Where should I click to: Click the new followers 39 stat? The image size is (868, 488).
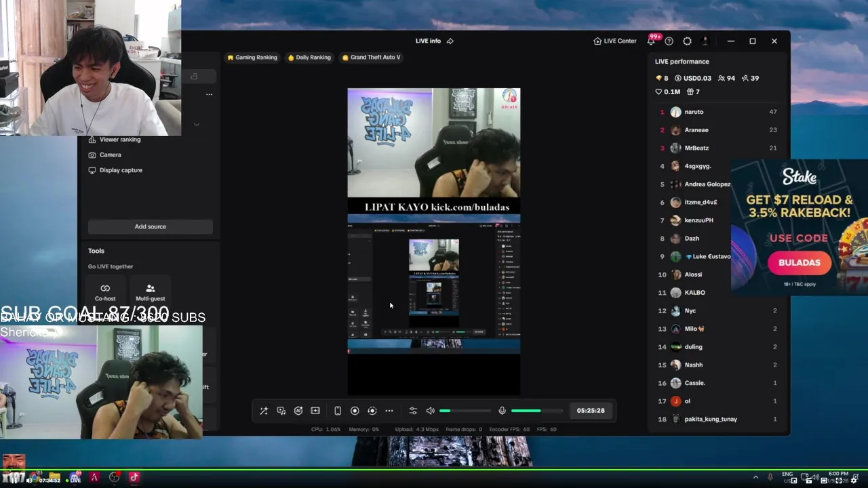click(750, 79)
